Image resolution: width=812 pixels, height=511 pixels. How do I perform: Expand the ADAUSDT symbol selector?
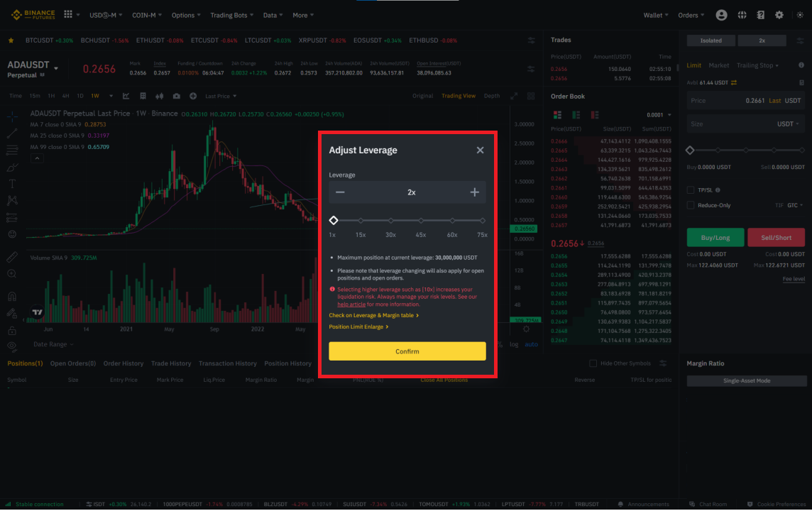(x=56, y=68)
